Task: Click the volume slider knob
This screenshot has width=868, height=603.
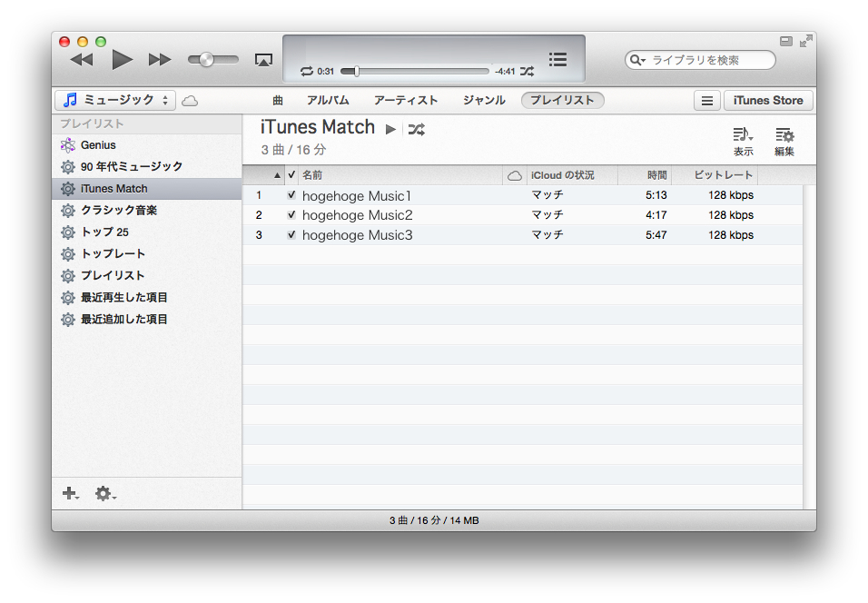Action: pos(206,59)
